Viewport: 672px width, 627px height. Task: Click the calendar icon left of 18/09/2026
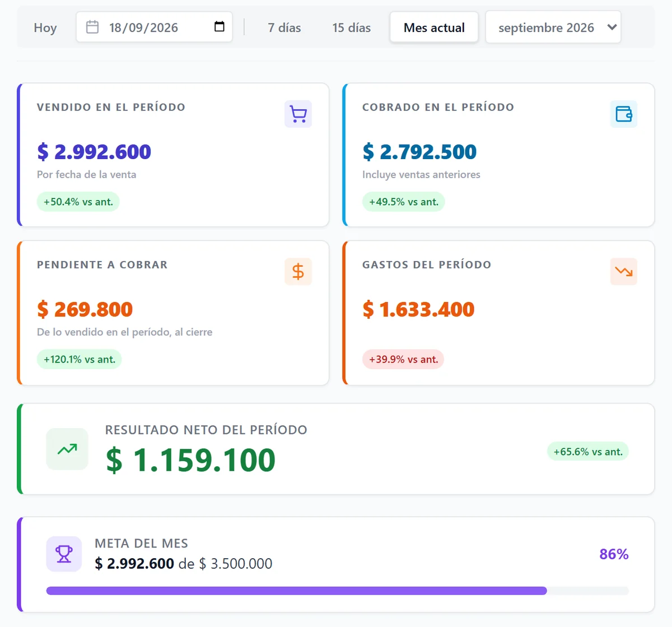tap(92, 27)
